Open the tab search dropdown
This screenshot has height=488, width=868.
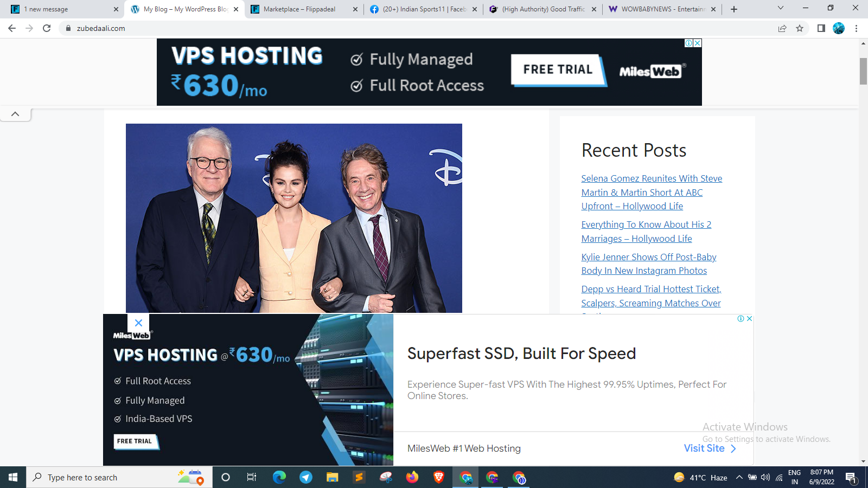tap(781, 8)
